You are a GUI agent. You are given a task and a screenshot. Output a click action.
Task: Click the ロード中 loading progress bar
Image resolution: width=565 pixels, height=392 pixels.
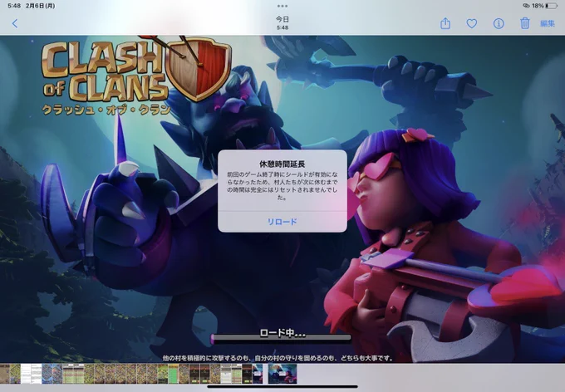tap(281, 338)
